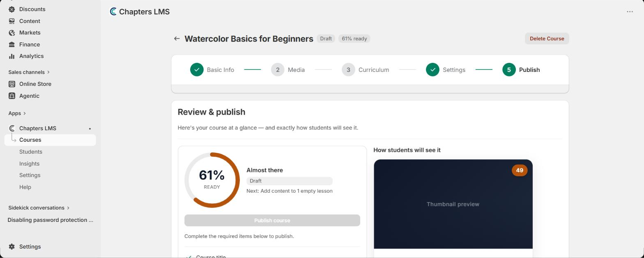
Task: Open Markets section
Action: pyautogui.click(x=30, y=32)
